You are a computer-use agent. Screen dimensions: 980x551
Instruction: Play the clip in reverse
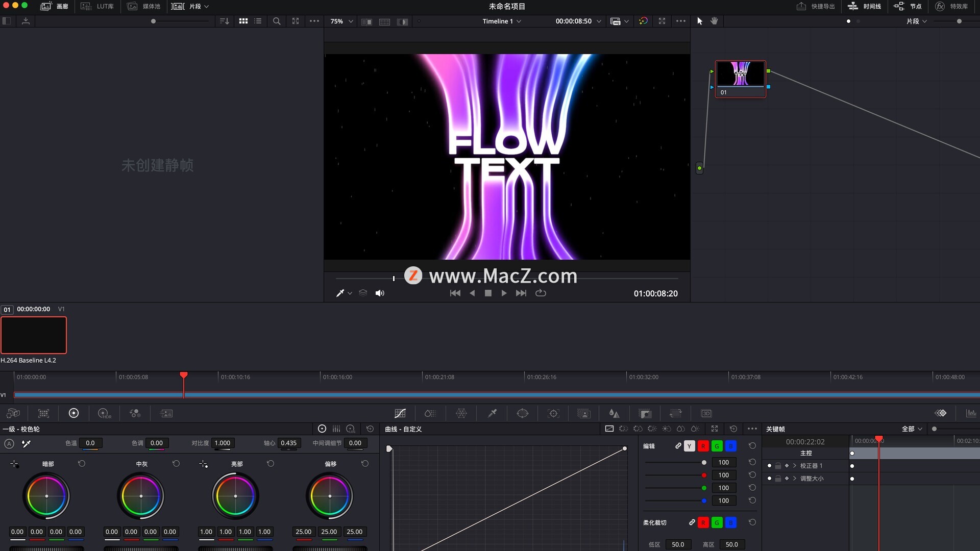[x=472, y=293]
